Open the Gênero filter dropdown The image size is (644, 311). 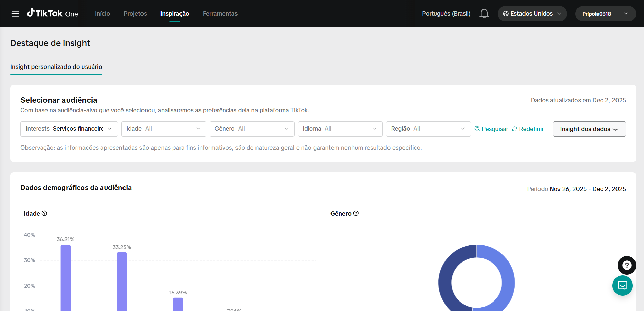pyautogui.click(x=252, y=129)
